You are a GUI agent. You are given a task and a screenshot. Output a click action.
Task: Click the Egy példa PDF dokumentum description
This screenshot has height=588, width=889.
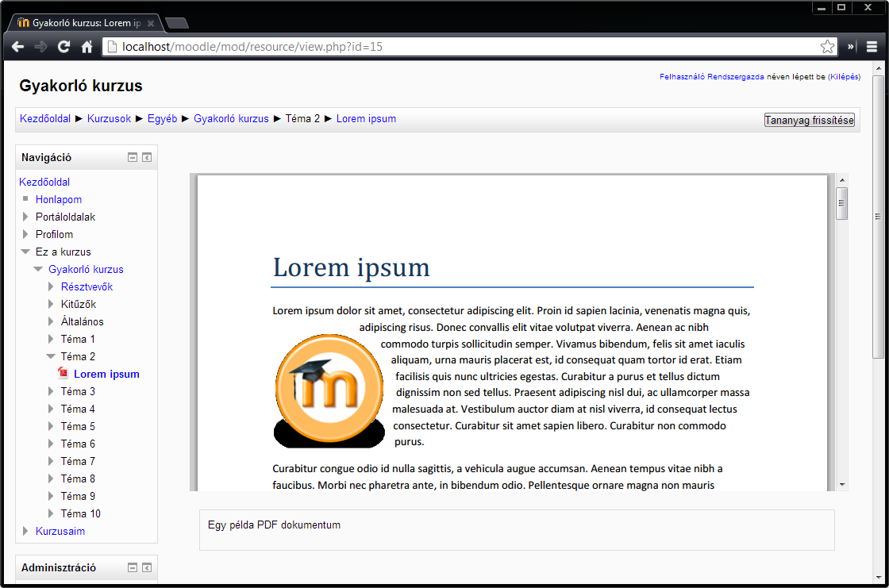click(x=274, y=525)
